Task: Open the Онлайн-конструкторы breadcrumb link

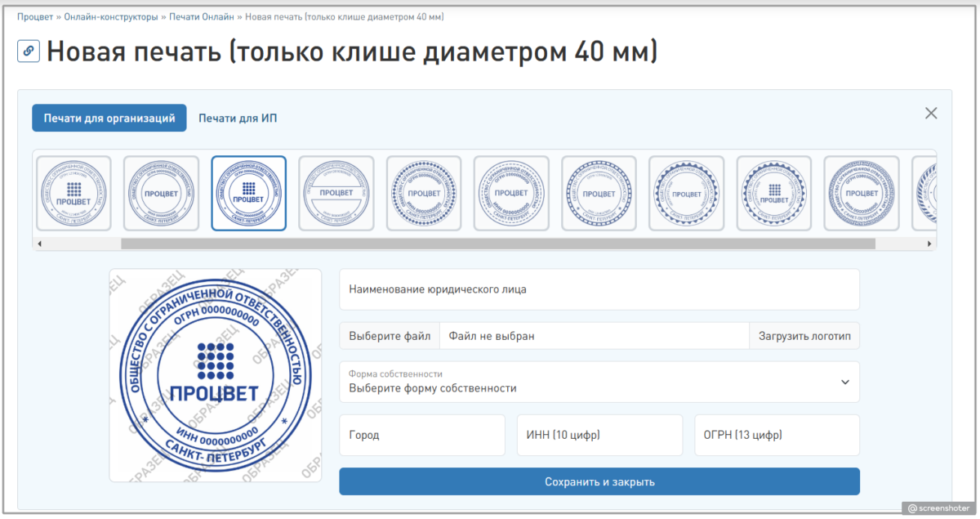Action: pos(111,16)
